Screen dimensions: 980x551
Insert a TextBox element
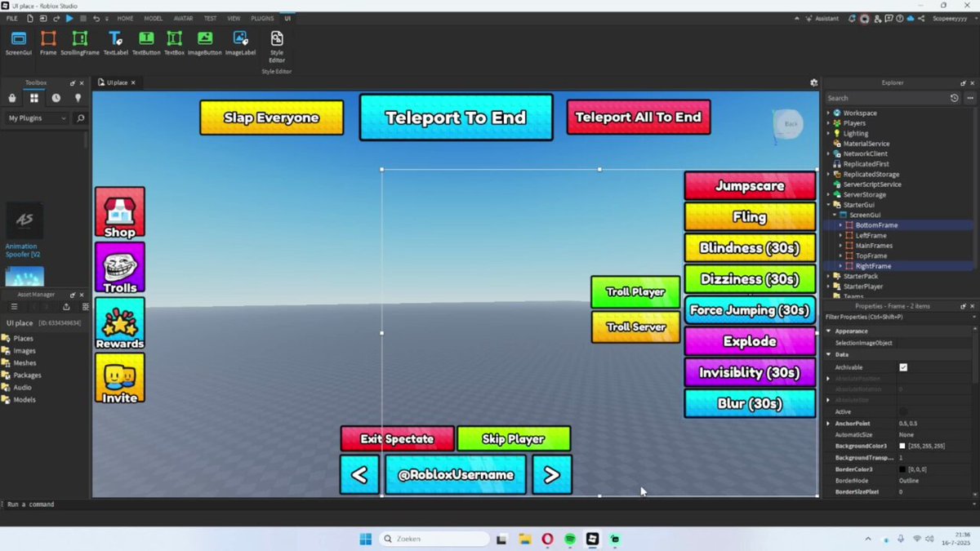(174, 43)
